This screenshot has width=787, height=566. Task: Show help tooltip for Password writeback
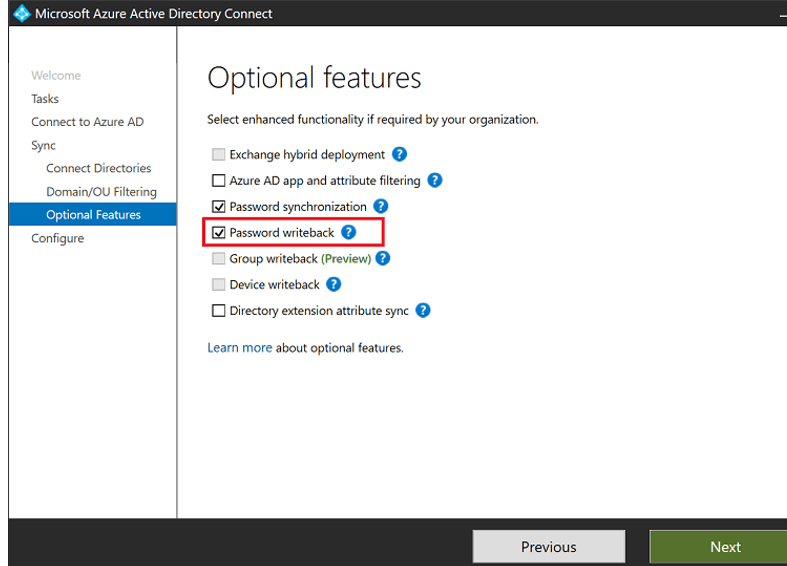point(348,232)
